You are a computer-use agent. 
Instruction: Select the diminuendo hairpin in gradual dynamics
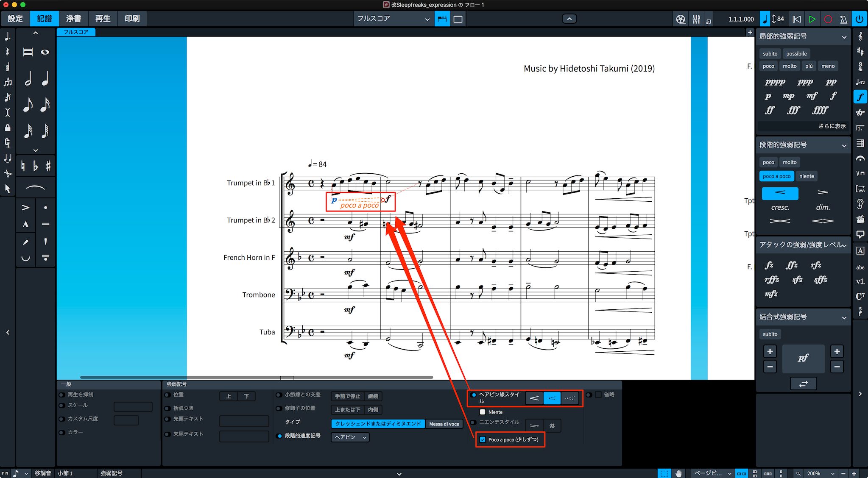(x=823, y=193)
